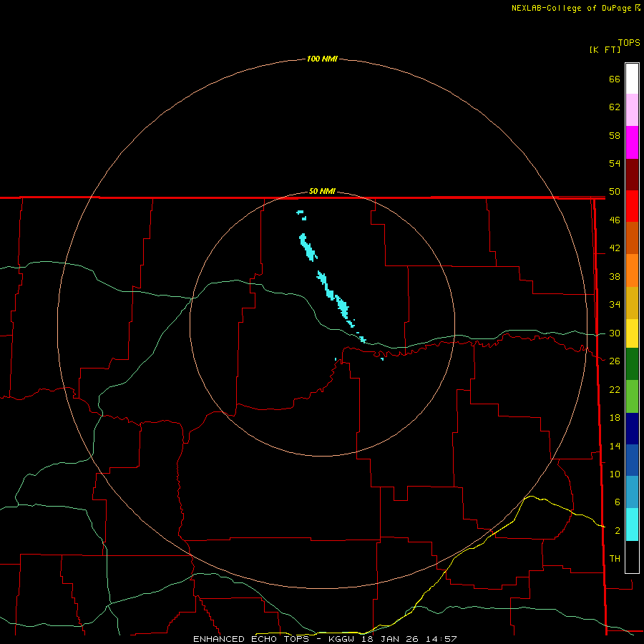This screenshot has width=644, height=644.
Task: Click the yellow swatch near 30
Action: (x=632, y=333)
